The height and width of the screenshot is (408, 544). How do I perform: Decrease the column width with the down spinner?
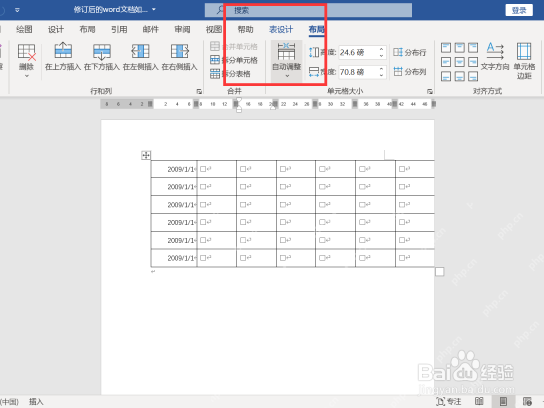pos(382,75)
